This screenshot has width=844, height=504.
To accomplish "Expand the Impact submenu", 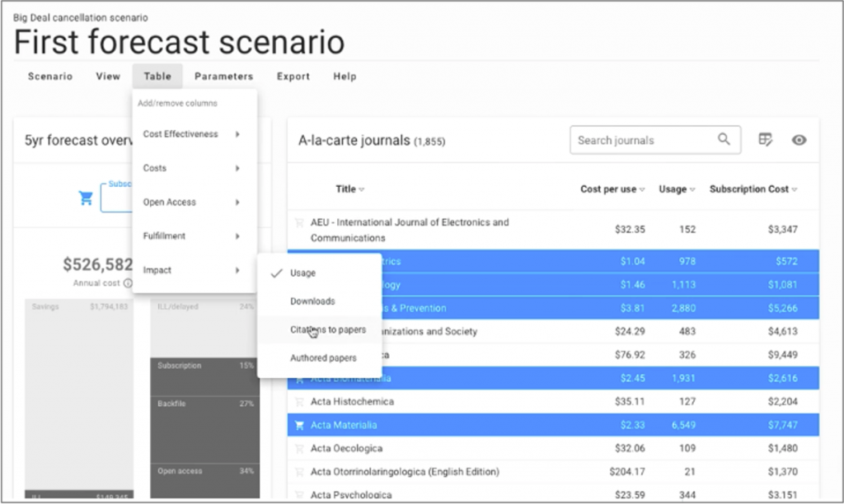I will coord(195,270).
